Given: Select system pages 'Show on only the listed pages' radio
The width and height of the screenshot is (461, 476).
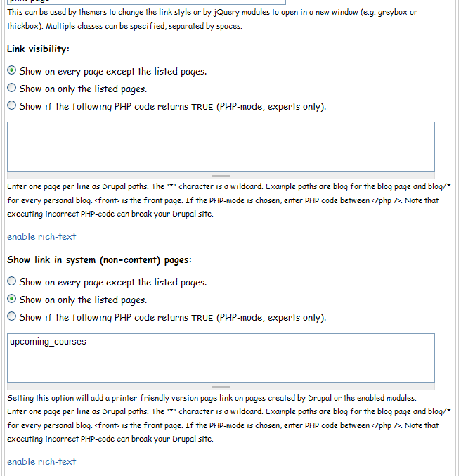Looking at the screenshot, I should click(11, 299).
